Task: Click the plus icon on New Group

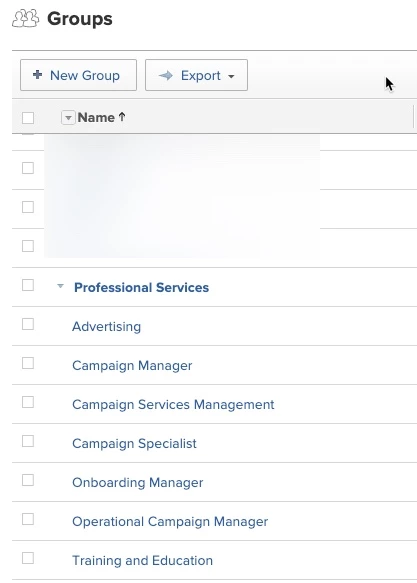Action: [37, 75]
